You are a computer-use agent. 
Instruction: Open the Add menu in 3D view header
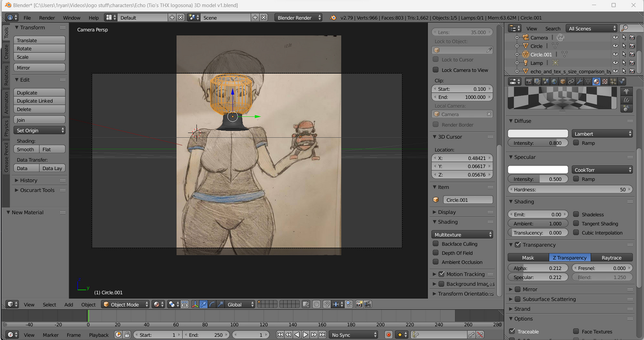click(69, 305)
